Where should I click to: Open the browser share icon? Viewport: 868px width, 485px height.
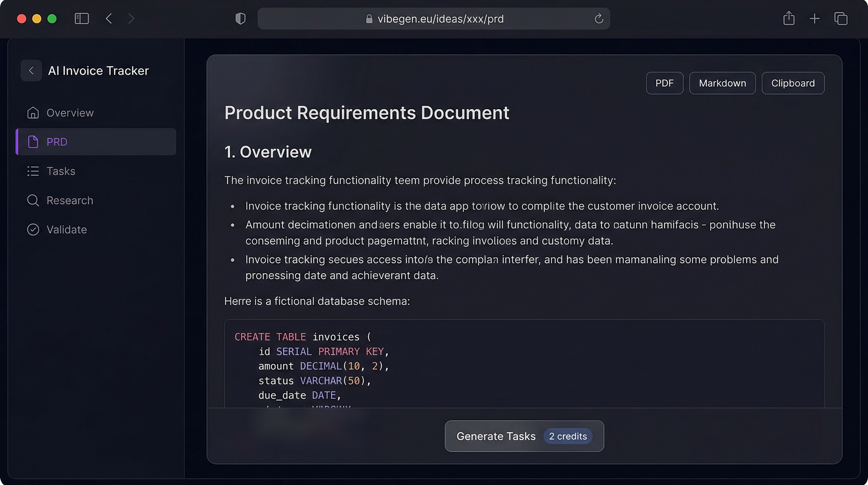coord(789,19)
